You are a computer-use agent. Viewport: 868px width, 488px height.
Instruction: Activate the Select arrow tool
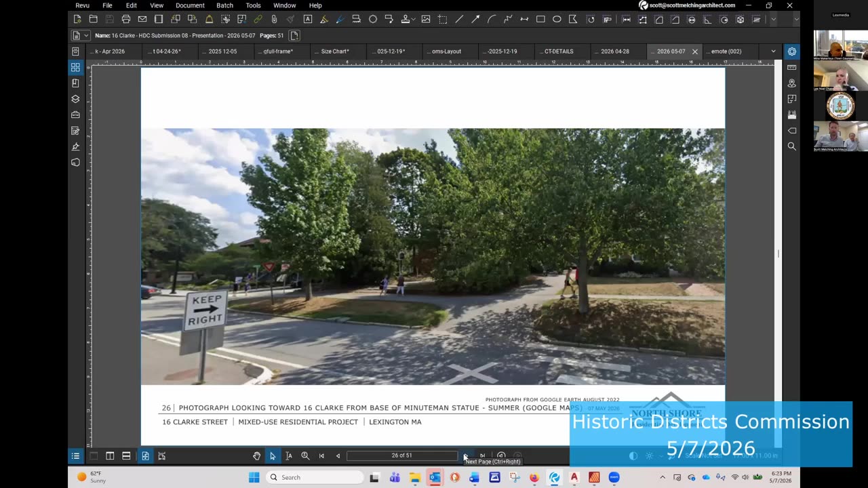273,456
